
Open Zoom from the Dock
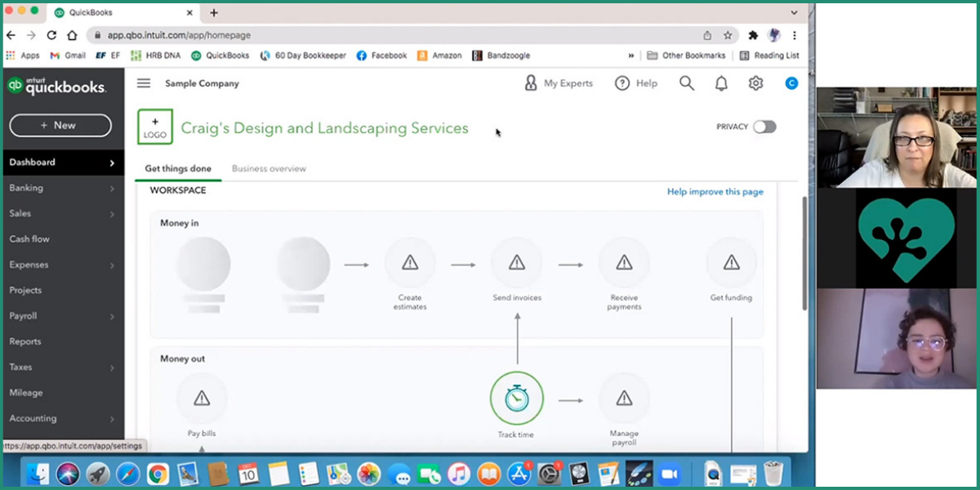(670, 474)
